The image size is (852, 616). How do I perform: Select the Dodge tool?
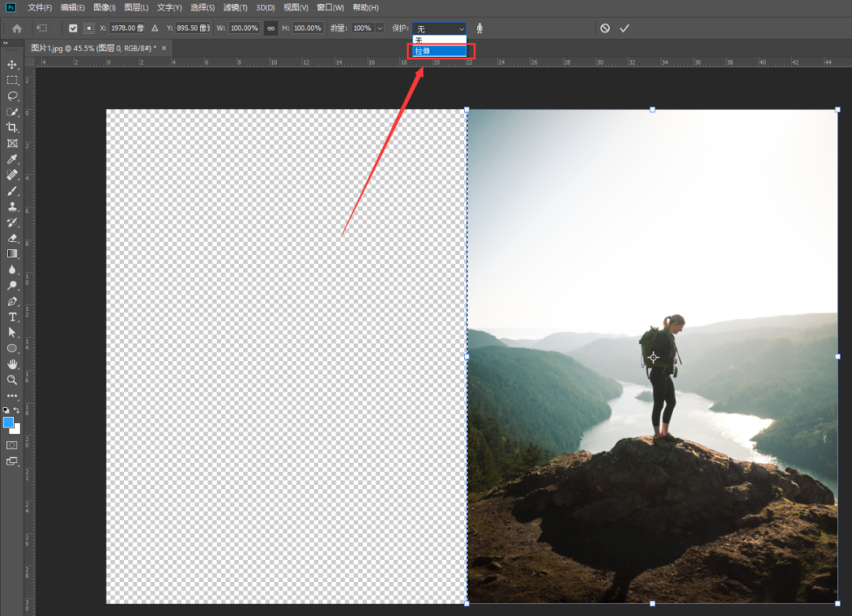point(12,286)
